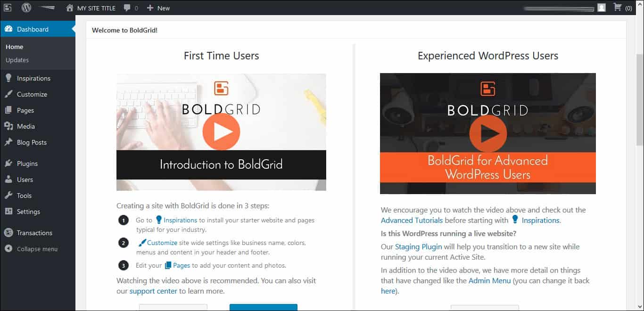
Task: Click the Inspirations lightbulb icon in sidebar
Action: (8, 78)
